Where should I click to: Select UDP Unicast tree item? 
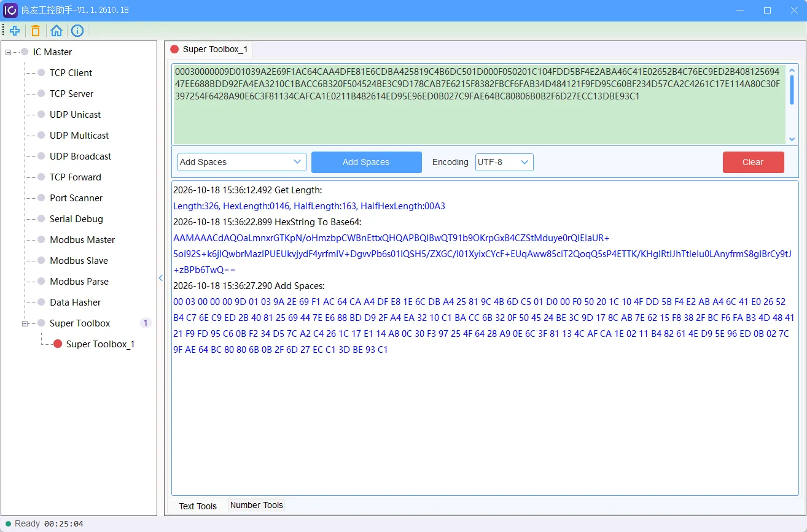75,115
